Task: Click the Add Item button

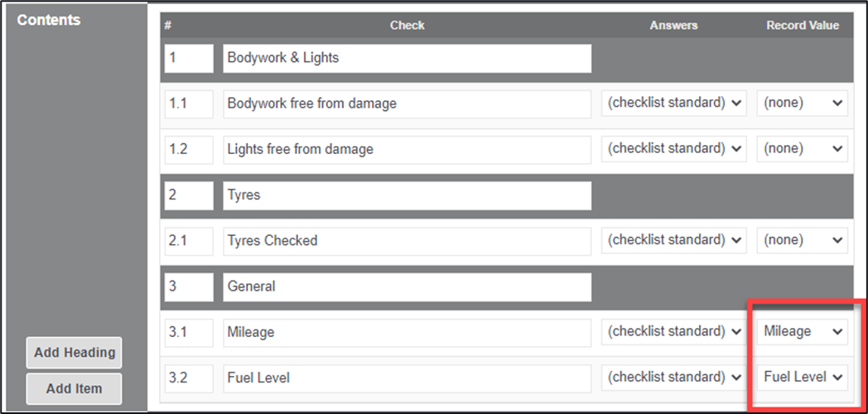Action: click(75, 389)
